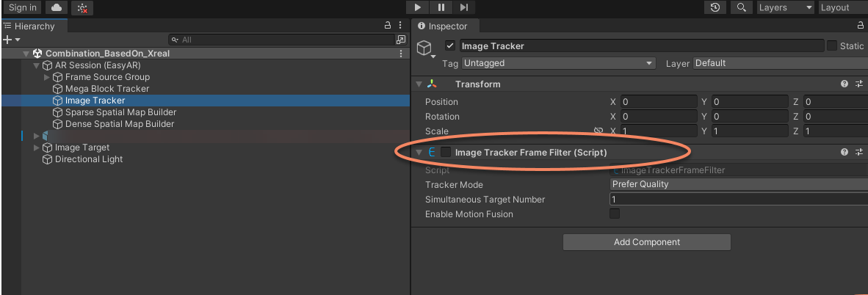Screen dimensions: 868x295
Task: Select the Inspector tab
Action: coord(446,26)
